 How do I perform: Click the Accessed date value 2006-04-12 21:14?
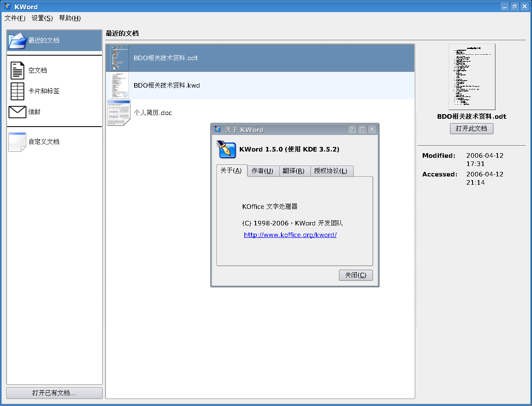pos(485,179)
